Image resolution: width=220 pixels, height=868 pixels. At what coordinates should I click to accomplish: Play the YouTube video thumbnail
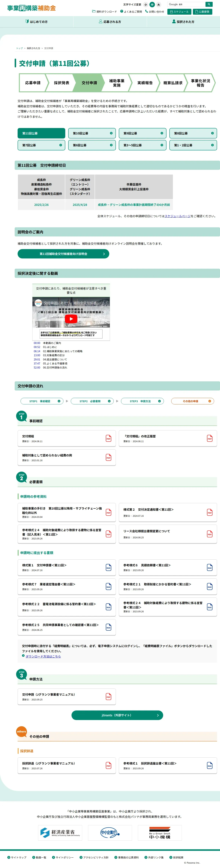(x=71, y=319)
